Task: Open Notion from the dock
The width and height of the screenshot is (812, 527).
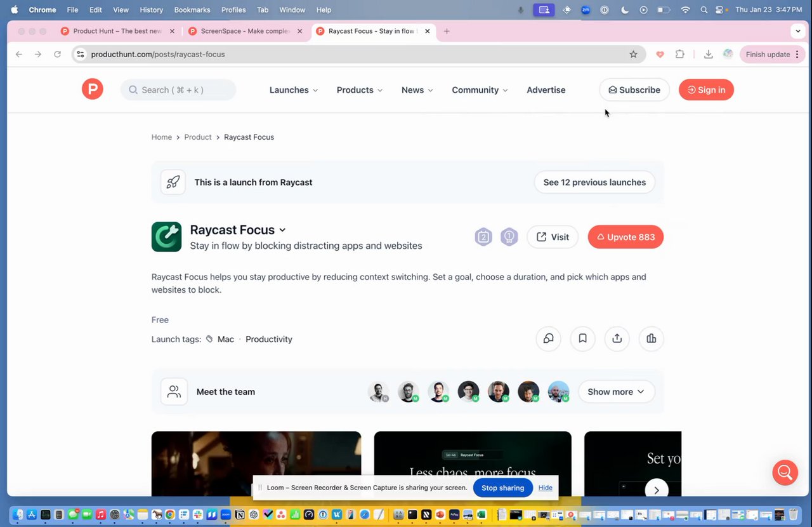Action: point(240,515)
